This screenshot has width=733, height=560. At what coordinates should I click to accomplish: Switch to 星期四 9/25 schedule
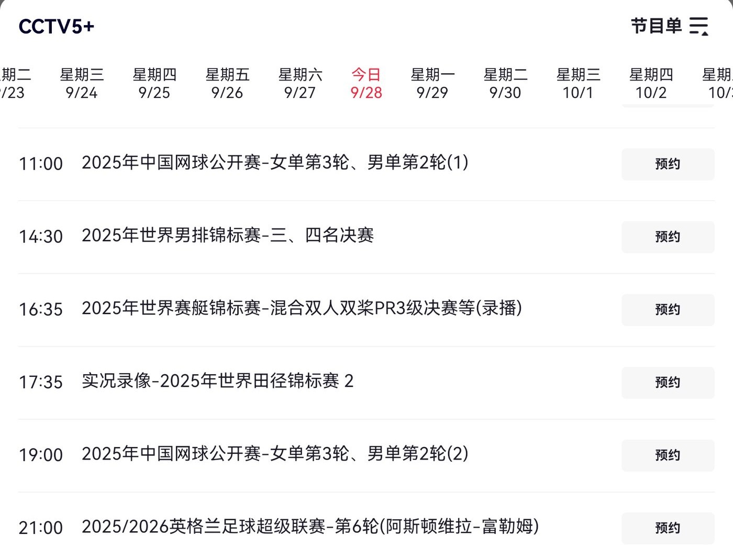pos(154,84)
